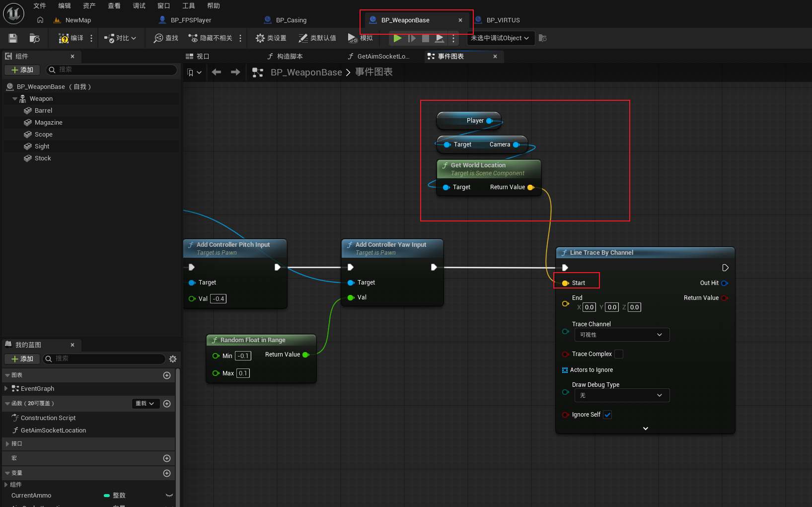812x507 pixels.
Task: Open 类设置 (Class Settings)
Action: [271, 38]
